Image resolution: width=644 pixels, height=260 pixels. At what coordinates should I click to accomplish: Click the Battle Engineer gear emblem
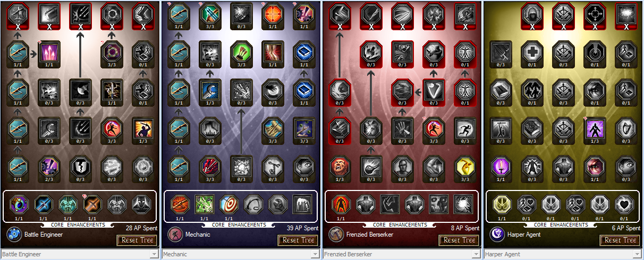[13, 235]
